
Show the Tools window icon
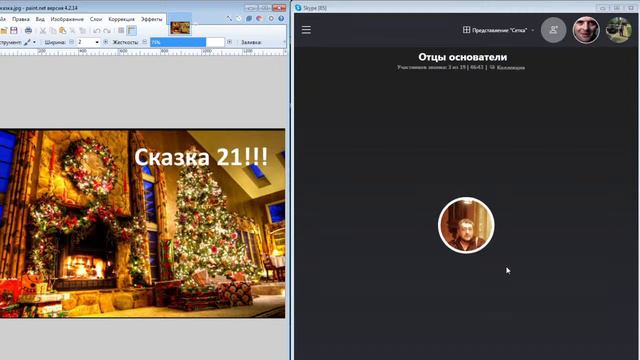[229, 18]
